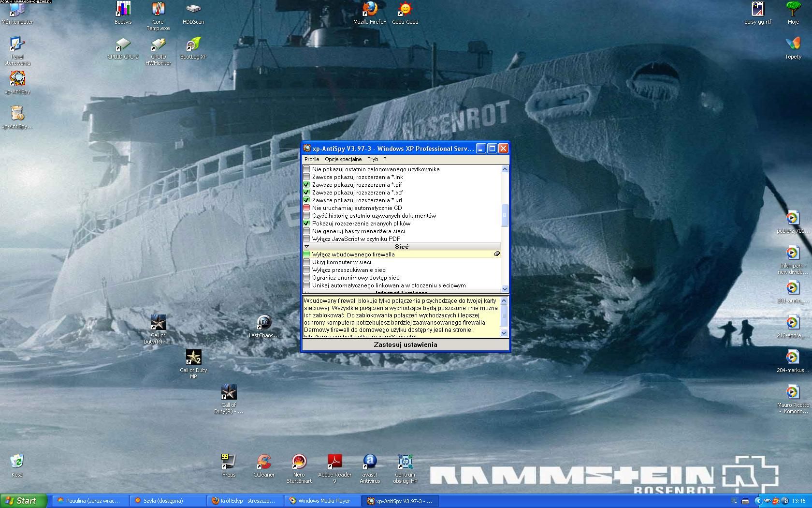
Task: Toggle 'Nie uruchamiaj automatycznie CD' checkbox
Action: (306, 208)
